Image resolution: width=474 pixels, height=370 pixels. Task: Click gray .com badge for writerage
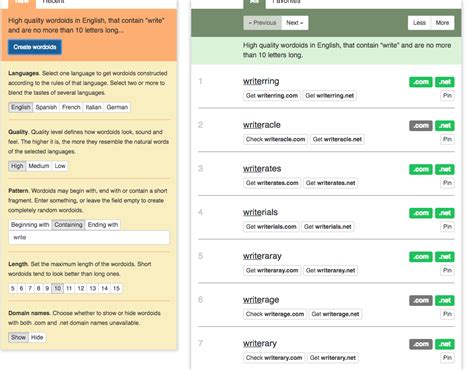click(x=421, y=300)
